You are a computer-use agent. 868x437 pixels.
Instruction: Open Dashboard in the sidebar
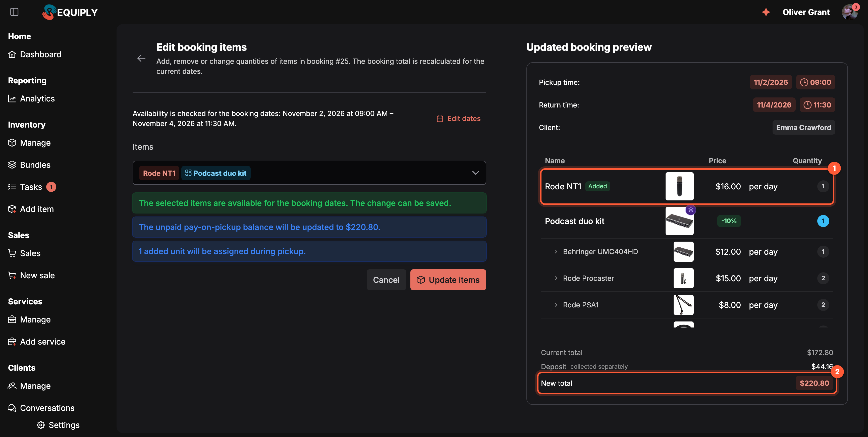coord(35,54)
